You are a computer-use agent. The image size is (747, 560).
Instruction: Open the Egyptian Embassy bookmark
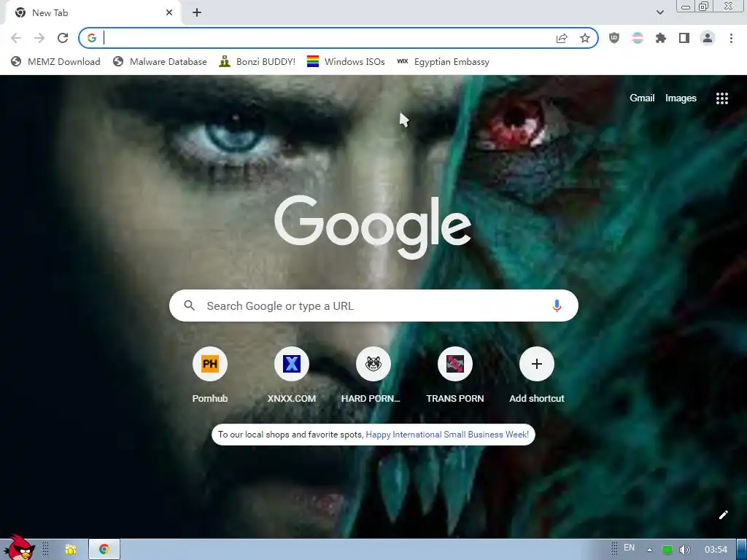tap(443, 61)
